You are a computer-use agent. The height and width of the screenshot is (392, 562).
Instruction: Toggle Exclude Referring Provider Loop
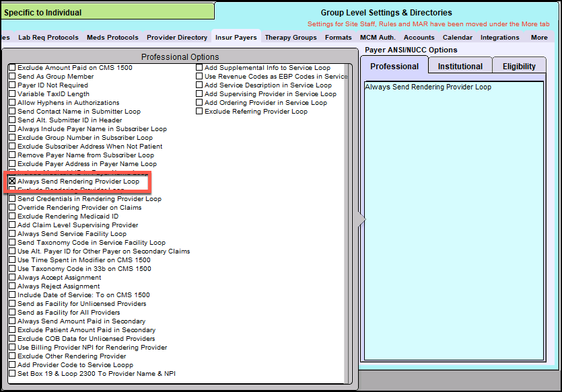tap(199, 111)
